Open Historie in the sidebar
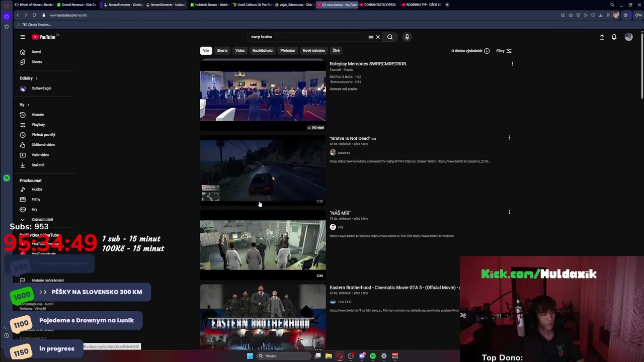 pos(38,115)
